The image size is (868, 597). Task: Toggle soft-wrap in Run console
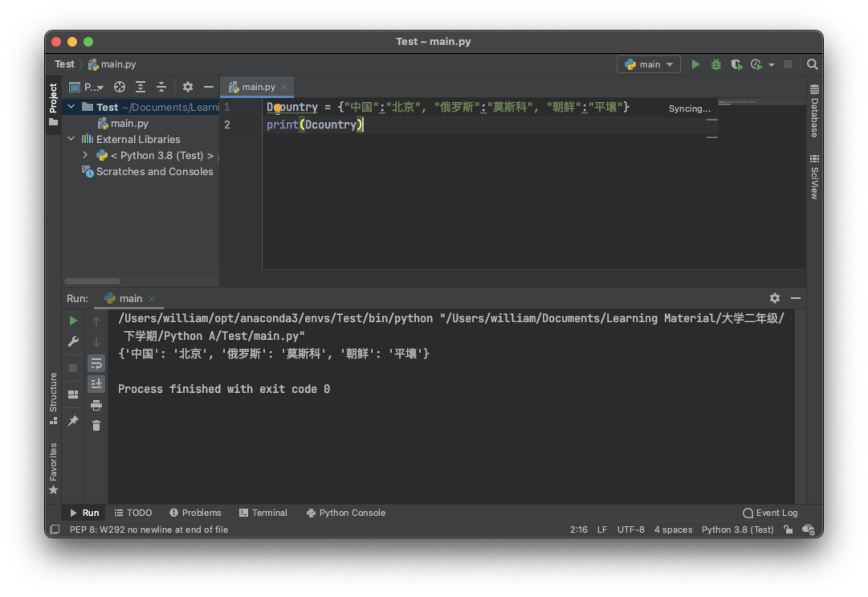click(96, 364)
